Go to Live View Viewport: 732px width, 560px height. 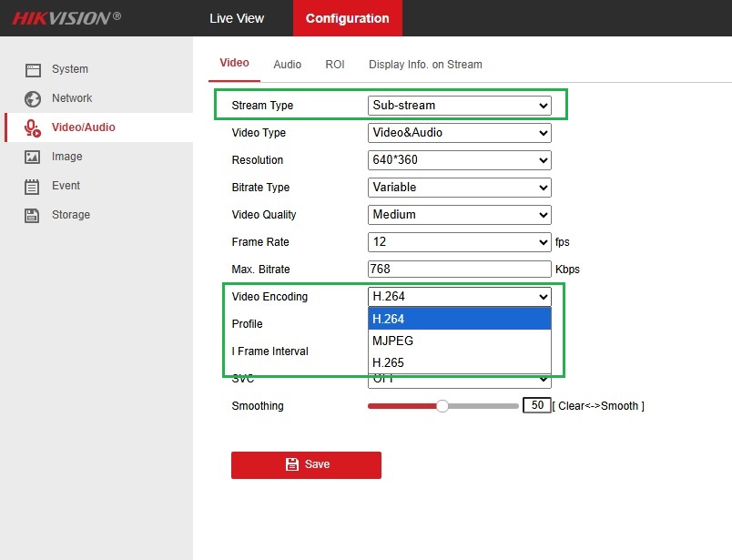pyautogui.click(x=236, y=17)
